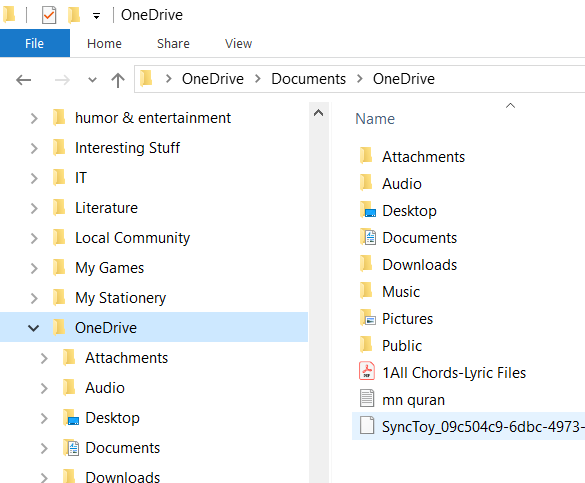Click the folder icon in the address bar
The image size is (585, 483).
pos(146,79)
